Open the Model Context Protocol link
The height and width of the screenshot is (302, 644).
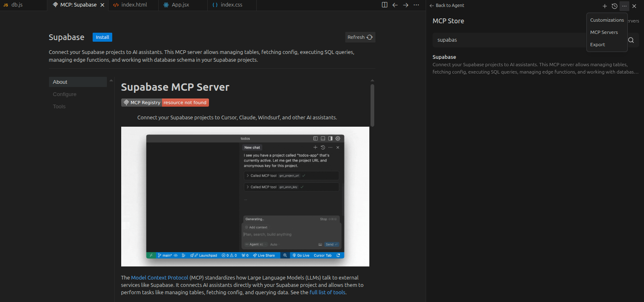click(160, 277)
